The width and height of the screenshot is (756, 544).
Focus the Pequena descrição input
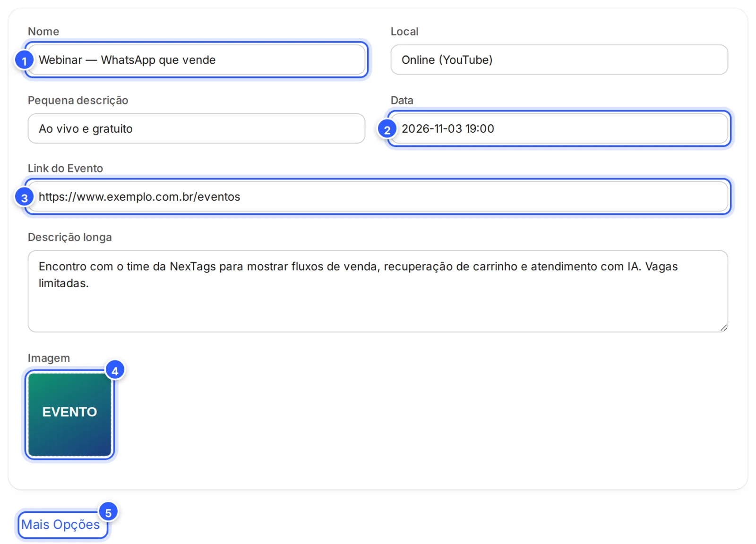coord(197,128)
